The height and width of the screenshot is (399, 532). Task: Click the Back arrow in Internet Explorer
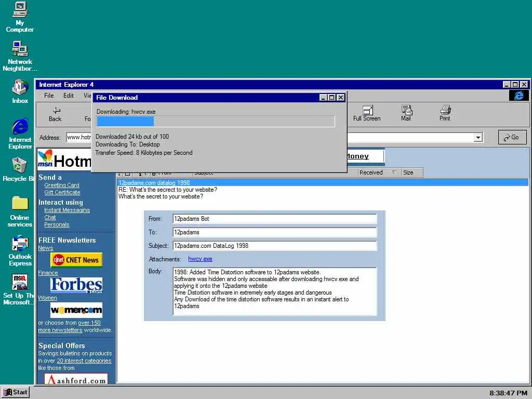pyautogui.click(x=55, y=114)
